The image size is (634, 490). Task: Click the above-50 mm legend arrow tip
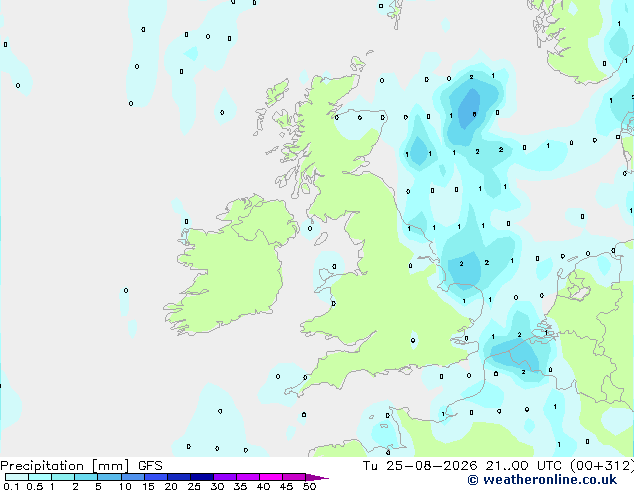(x=317, y=477)
